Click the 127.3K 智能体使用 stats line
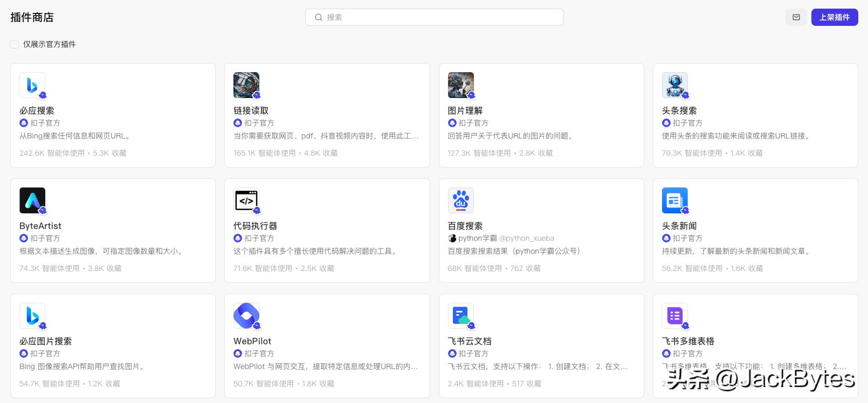 [500, 153]
